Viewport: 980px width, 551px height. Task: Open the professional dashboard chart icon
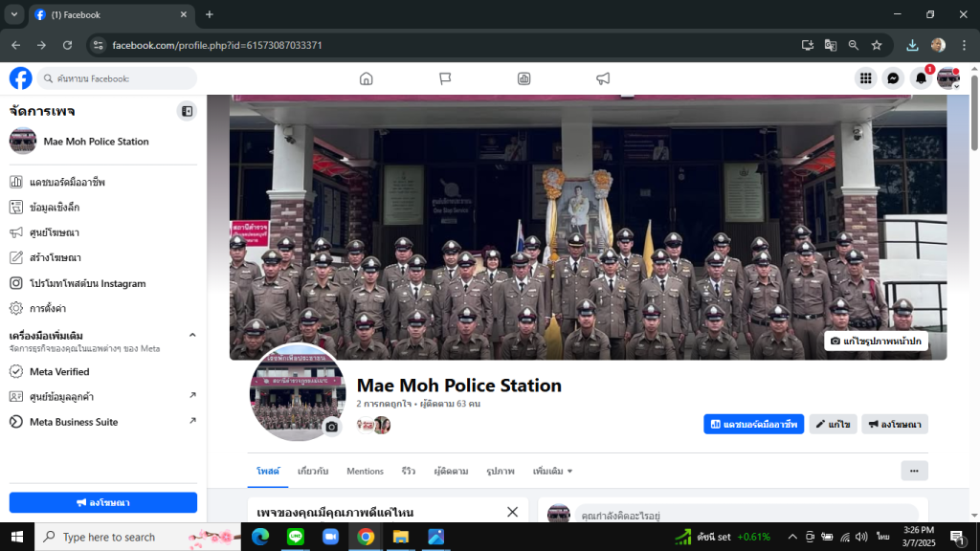523,78
